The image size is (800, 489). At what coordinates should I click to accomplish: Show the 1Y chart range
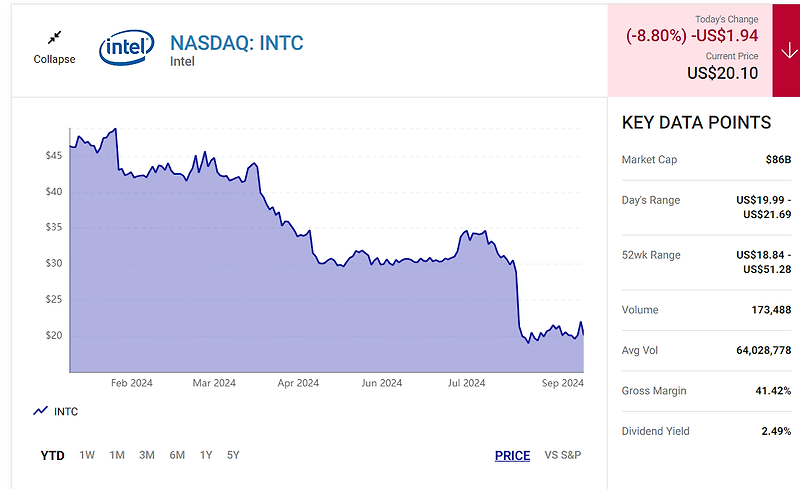(x=206, y=455)
